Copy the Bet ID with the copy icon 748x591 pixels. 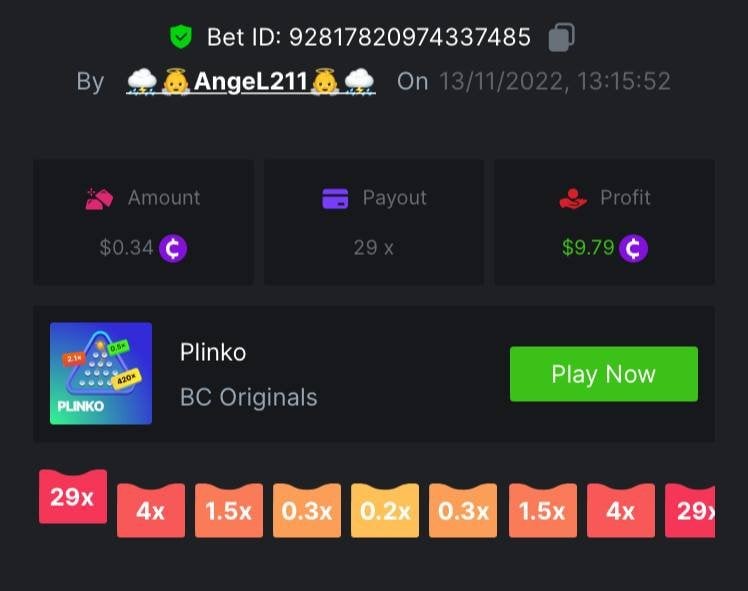561,37
